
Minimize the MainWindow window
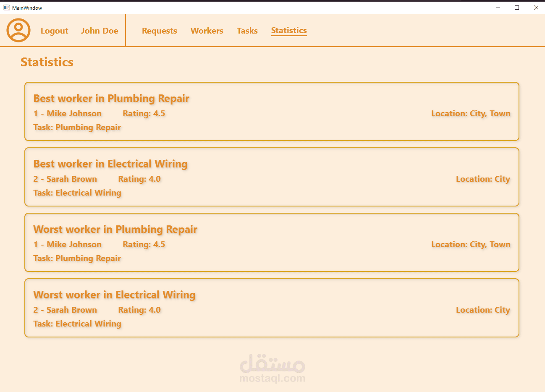pos(498,8)
